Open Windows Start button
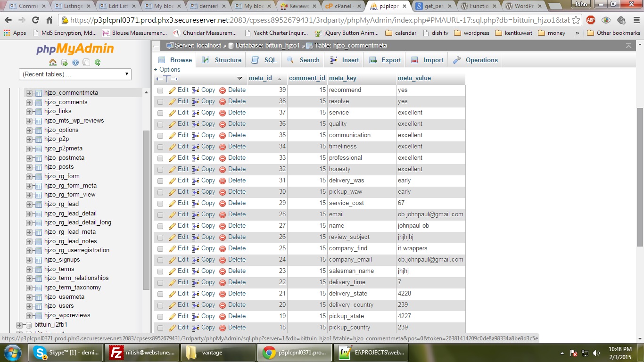 pos(12,352)
